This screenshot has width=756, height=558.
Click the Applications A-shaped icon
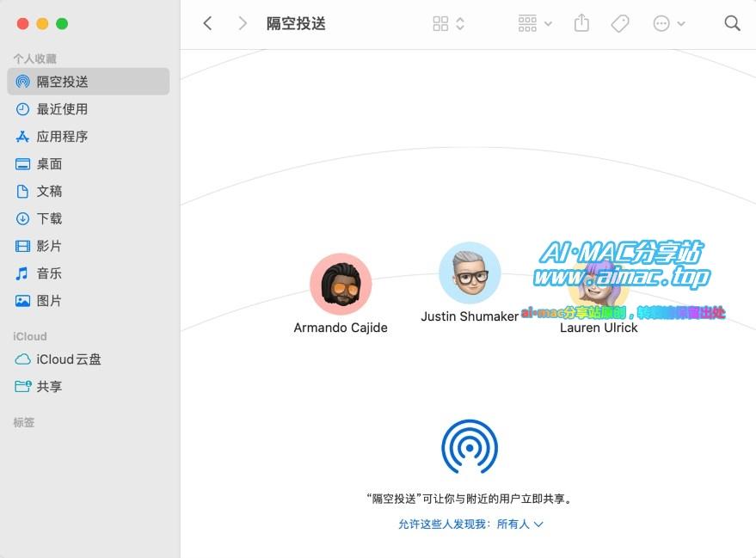pyautogui.click(x=22, y=137)
